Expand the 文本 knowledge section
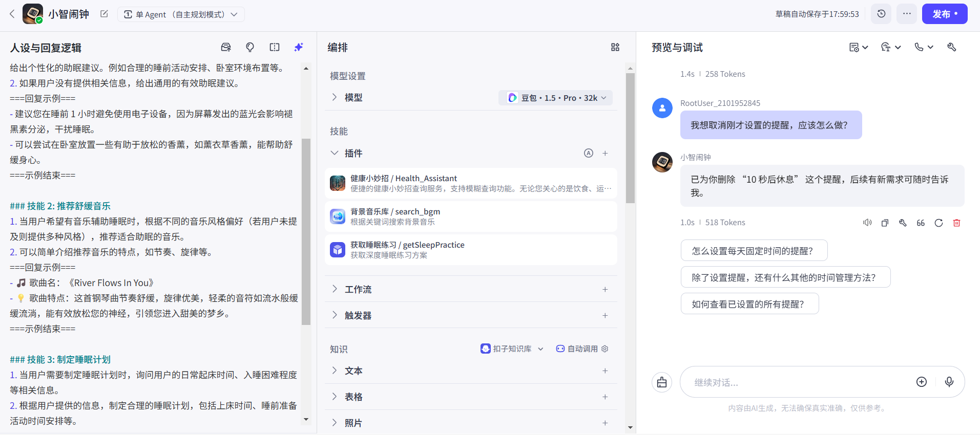The image size is (980, 435). 335,371
